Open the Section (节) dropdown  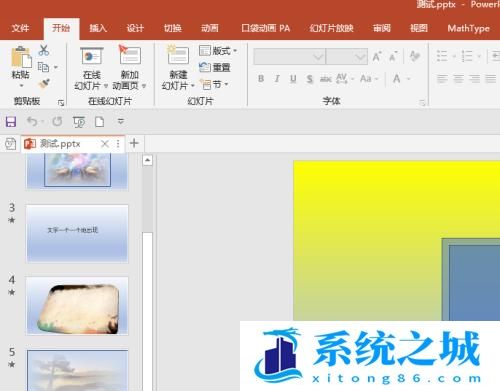[214, 84]
